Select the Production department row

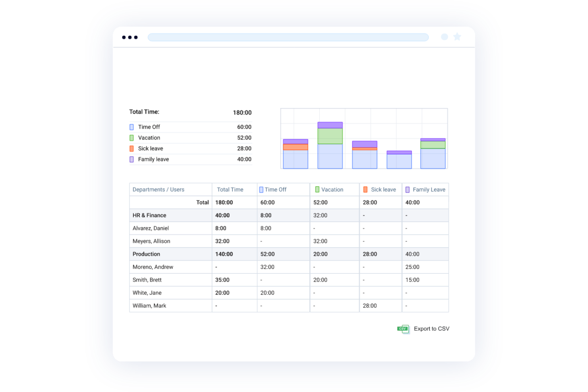289,254
